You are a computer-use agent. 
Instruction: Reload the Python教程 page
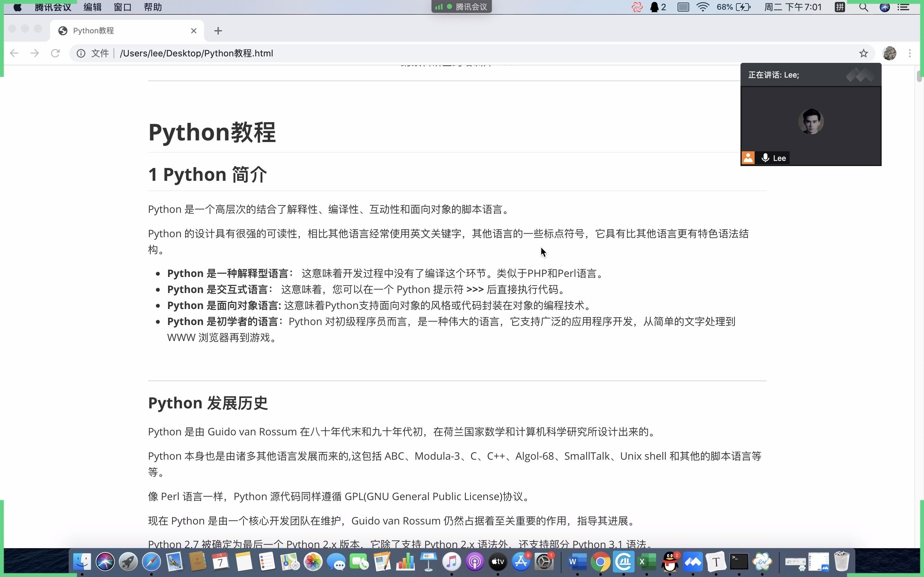[x=56, y=53]
